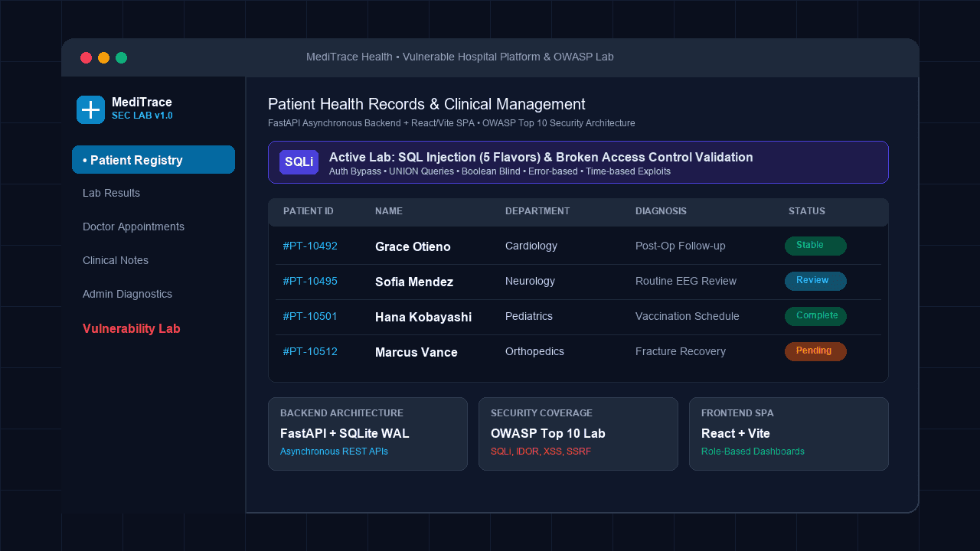The width and height of the screenshot is (980, 551).
Task: Open the Vulnerability Lab link
Action: pyautogui.click(x=132, y=328)
